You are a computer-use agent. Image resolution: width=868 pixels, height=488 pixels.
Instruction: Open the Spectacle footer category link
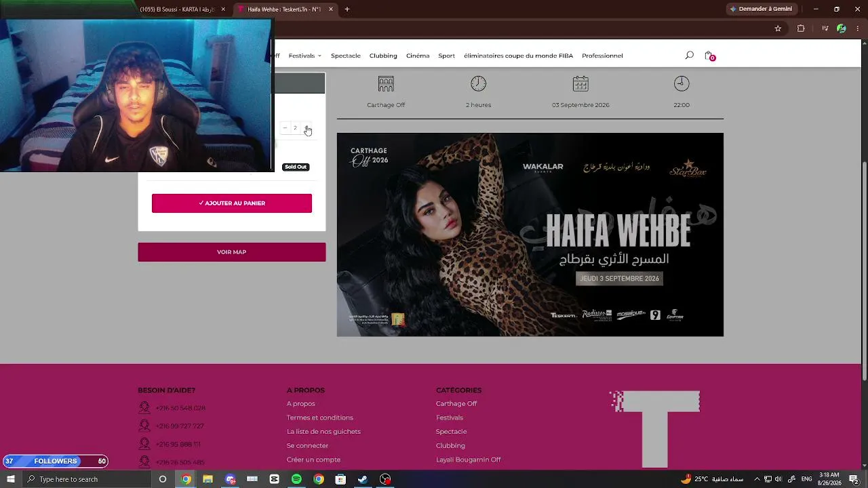click(452, 432)
